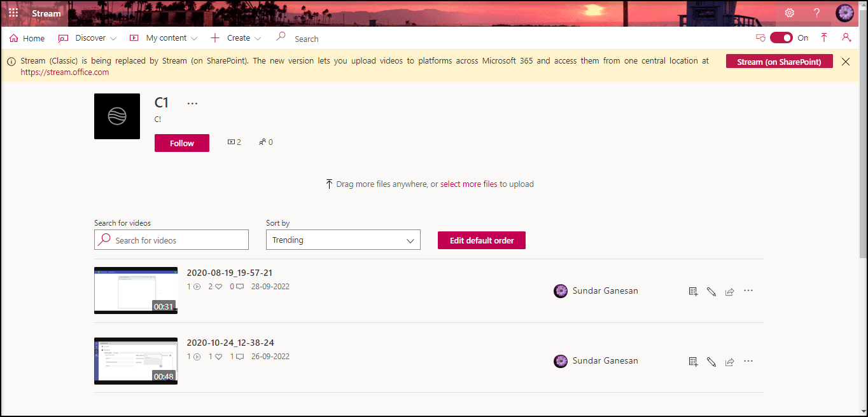868x417 pixels.
Task: Edit the 2020-08-19_19-57-21 video details
Action: [x=711, y=291]
